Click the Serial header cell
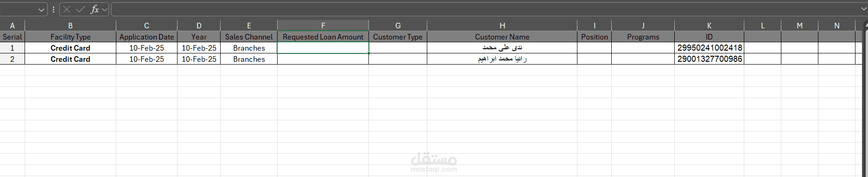Viewport: 868px width, 177px height. [x=13, y=37]
